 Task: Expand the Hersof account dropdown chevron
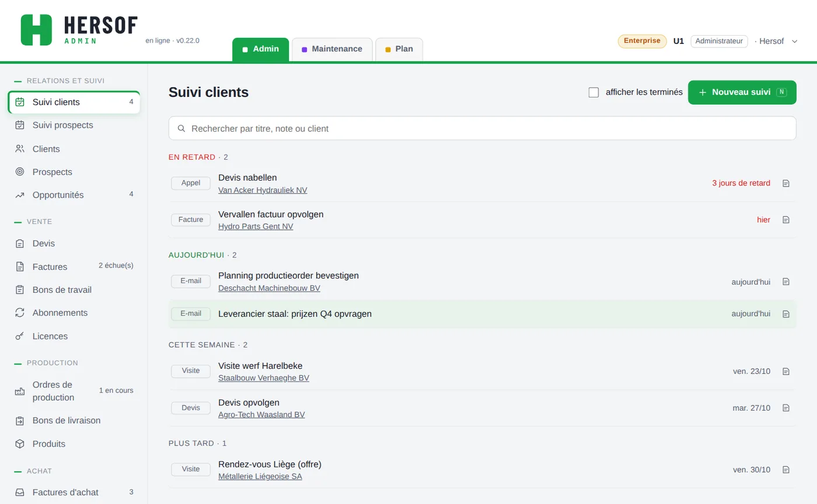pyautogui.click(x=794, y=41)
